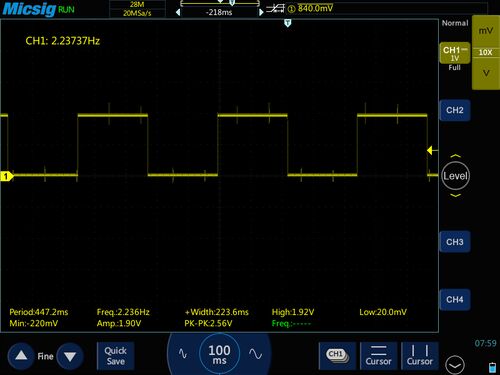Click the vertical Cursor icon
This screenshot has width=500, height=375.
tap(419, 356)
